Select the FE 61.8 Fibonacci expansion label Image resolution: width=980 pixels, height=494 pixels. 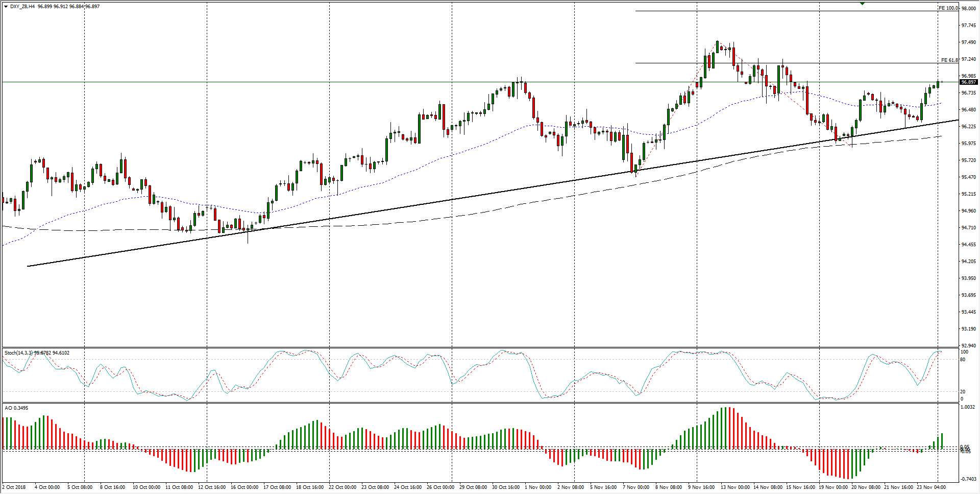click(x=949, y=60)
